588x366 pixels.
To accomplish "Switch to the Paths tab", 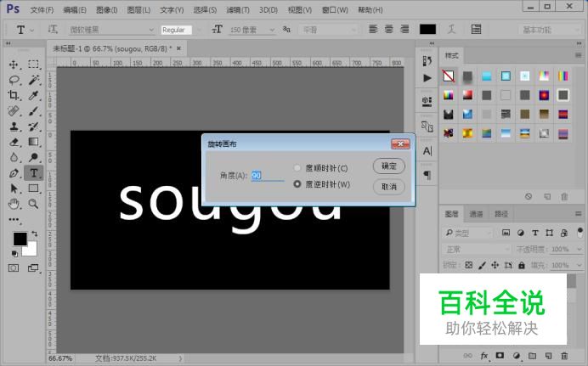I will (x=501, y=214).
